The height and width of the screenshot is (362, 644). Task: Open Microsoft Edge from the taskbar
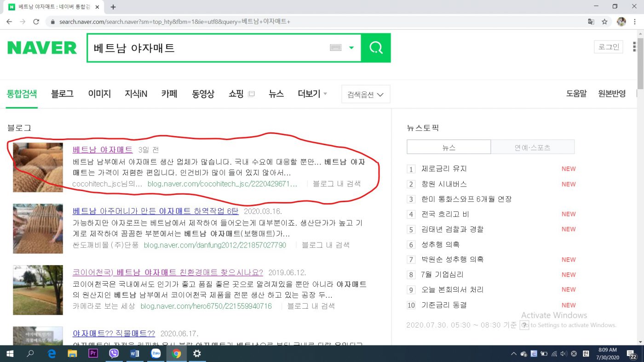[x=52, y=354]
